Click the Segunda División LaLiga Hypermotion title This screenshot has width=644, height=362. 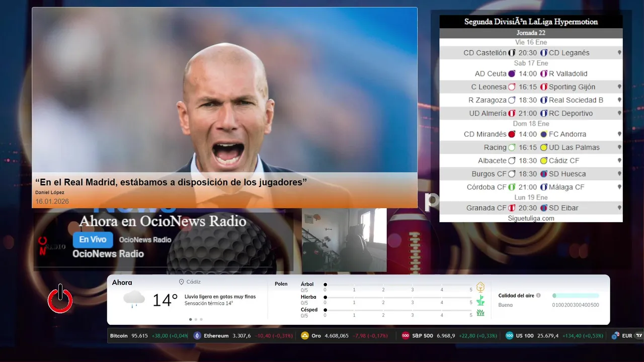[x=531, y=22]
